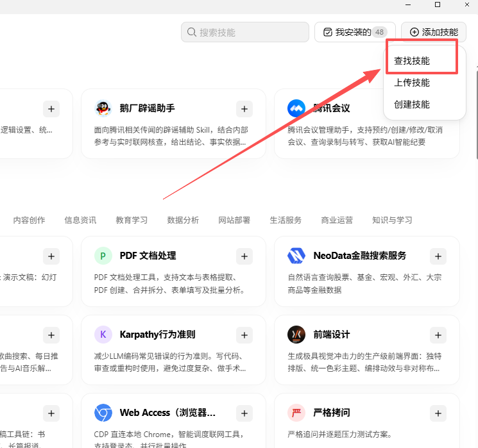Click the purple K icon of Karpathy行为准则
The width and height of the screenshot is (478, 448).
tap(103, 335)
